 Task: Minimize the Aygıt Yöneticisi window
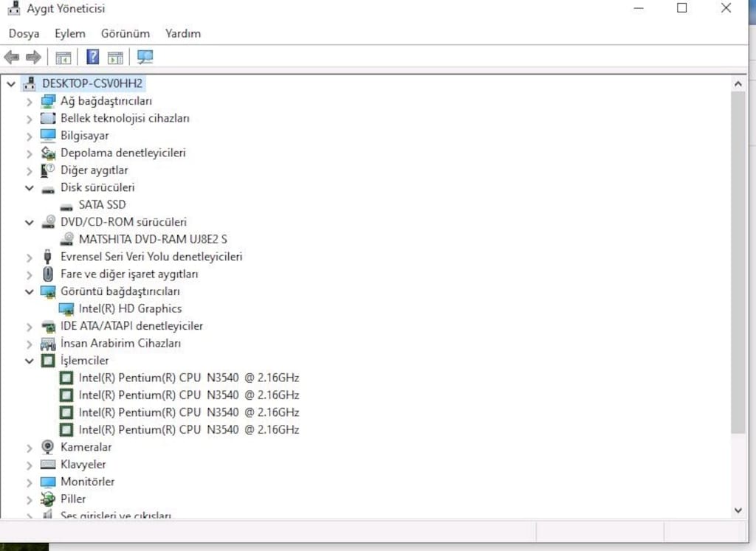point(639,8)
